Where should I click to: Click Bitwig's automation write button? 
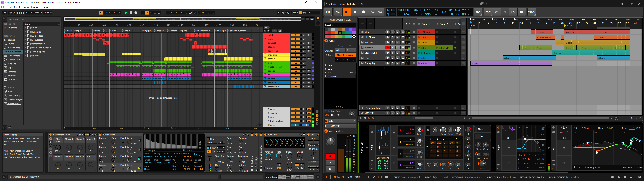click(372, 12)
